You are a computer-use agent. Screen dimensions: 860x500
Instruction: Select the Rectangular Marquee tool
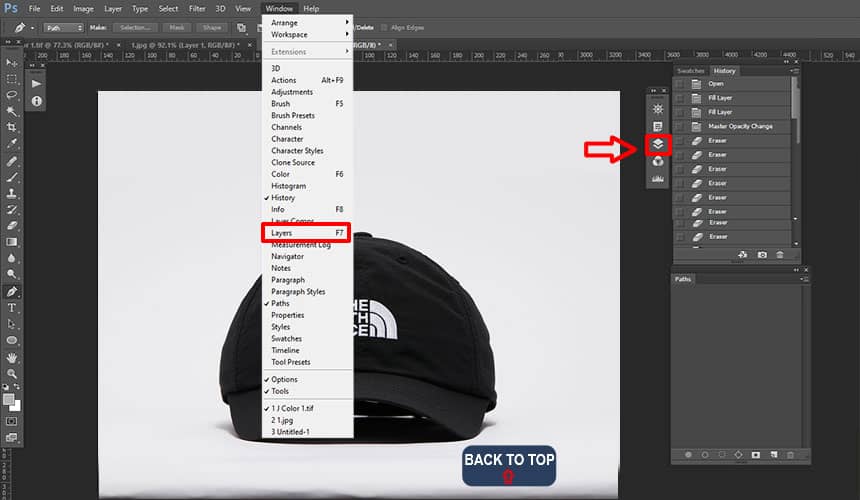point(12,79)
